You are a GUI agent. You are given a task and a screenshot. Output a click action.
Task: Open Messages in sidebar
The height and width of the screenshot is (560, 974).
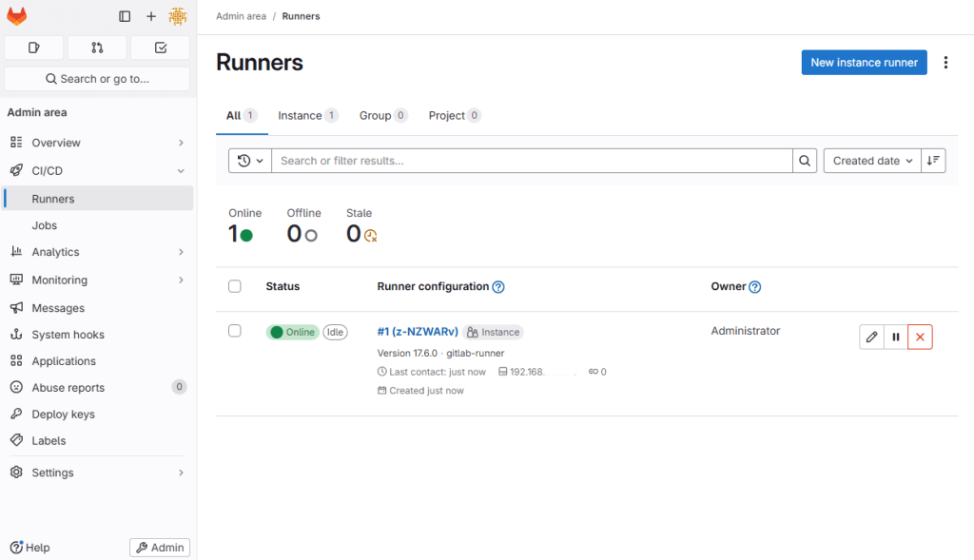point(97,308)
